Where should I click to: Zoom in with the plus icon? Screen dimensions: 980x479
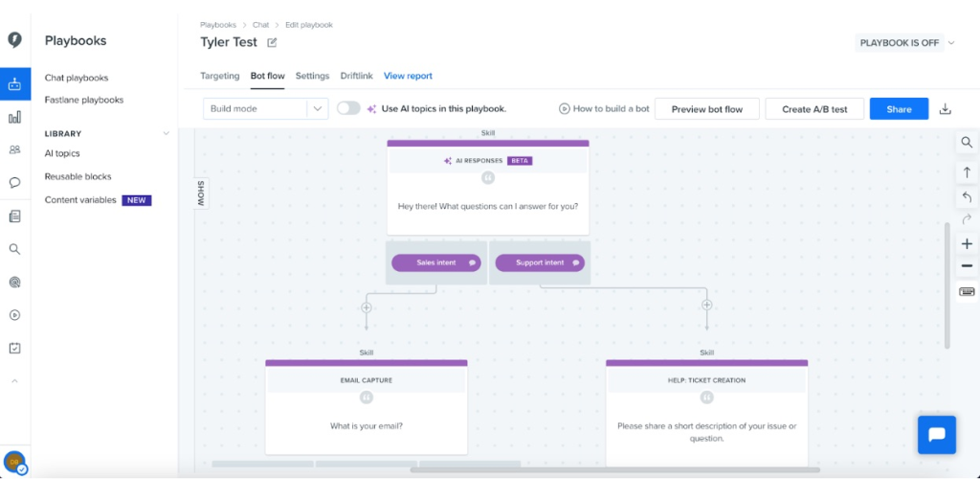(967, 244)
